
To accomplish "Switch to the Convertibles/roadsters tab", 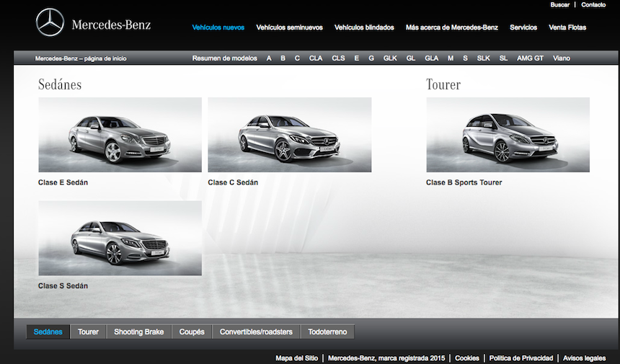I will (256, 332).
